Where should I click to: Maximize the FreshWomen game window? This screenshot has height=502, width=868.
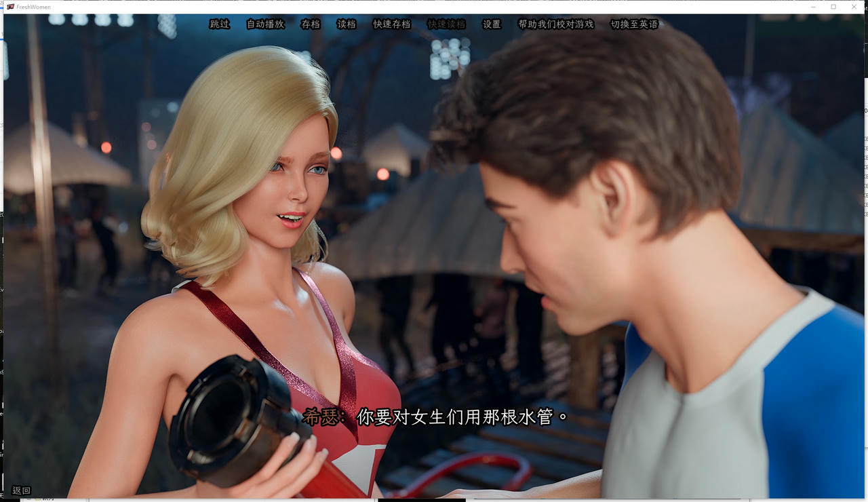click(833, 7)
